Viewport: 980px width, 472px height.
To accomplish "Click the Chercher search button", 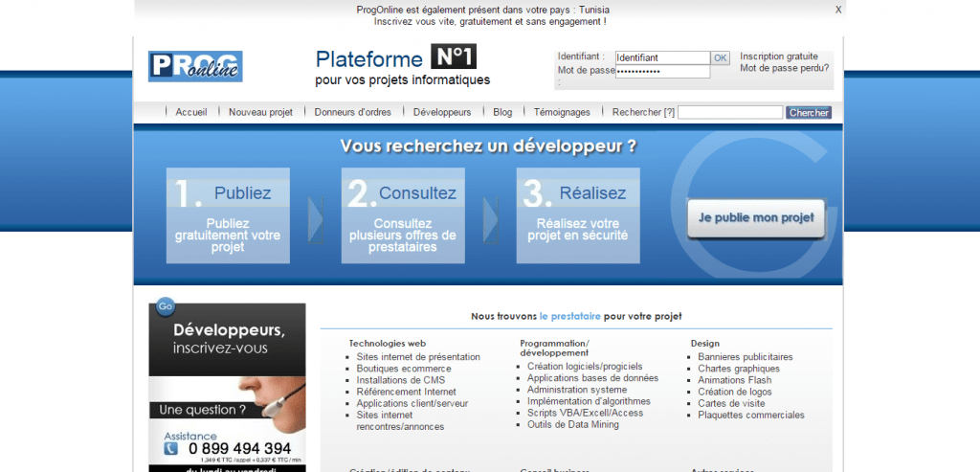I will coord(809,113).
